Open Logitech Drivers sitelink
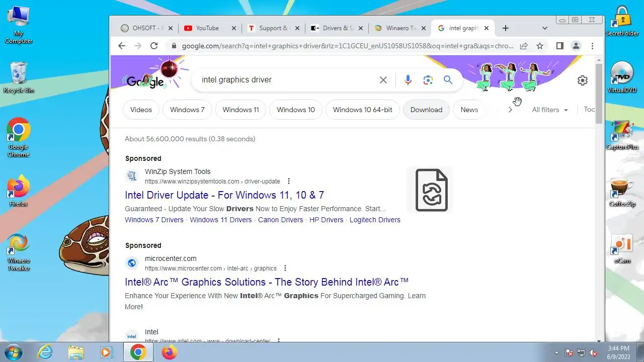Viewport: 644px width, 362px height. point(375,220)
